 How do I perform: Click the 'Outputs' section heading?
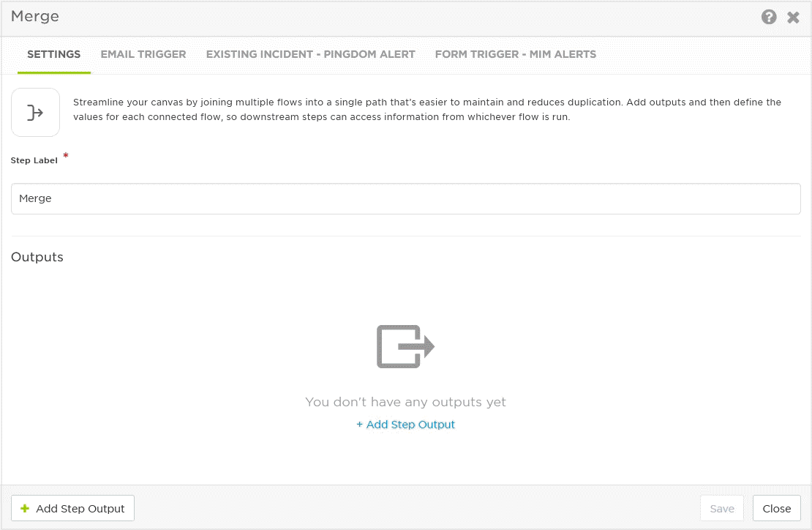pyautogui.click(x=37, y=257)
